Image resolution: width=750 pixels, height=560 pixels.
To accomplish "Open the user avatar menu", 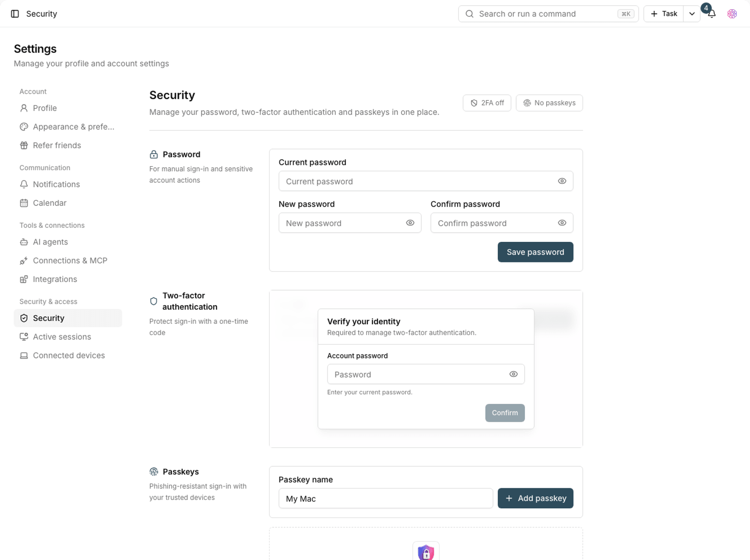I will click(x=732, y=14).
